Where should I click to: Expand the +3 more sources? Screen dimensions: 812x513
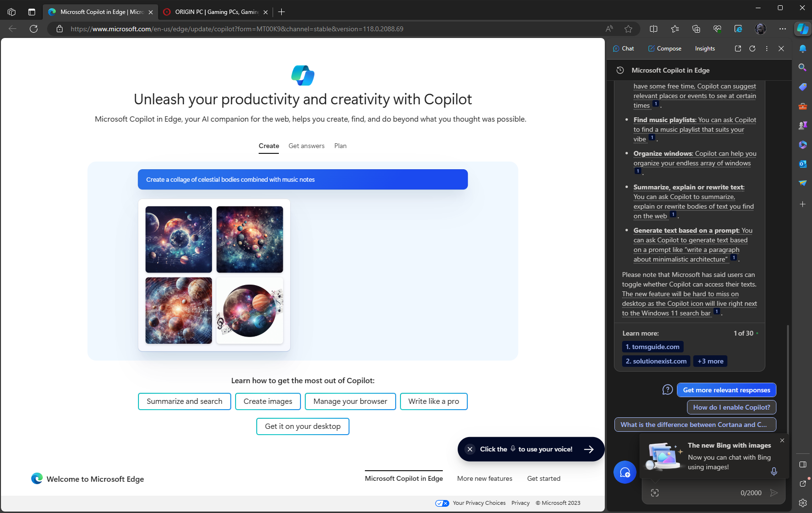click(x=710, y=361)
